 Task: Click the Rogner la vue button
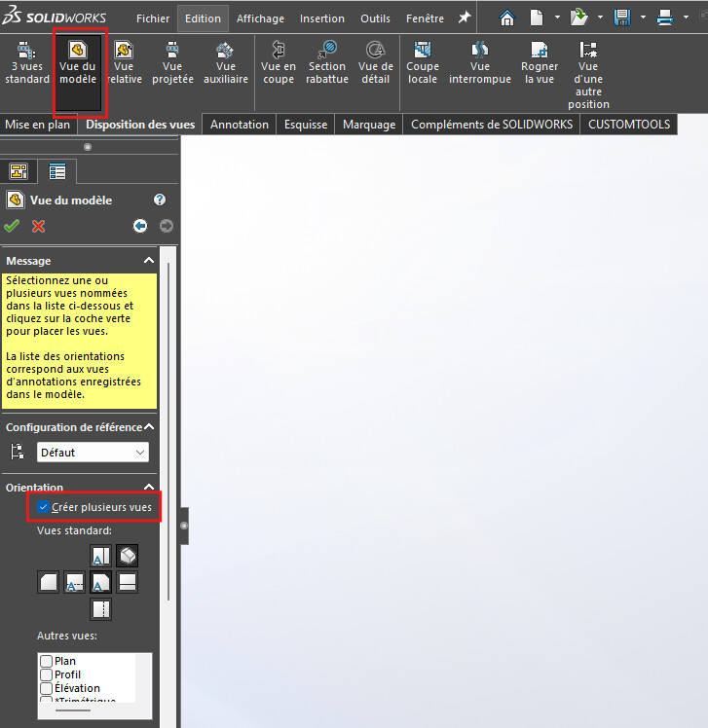[539, 63]
